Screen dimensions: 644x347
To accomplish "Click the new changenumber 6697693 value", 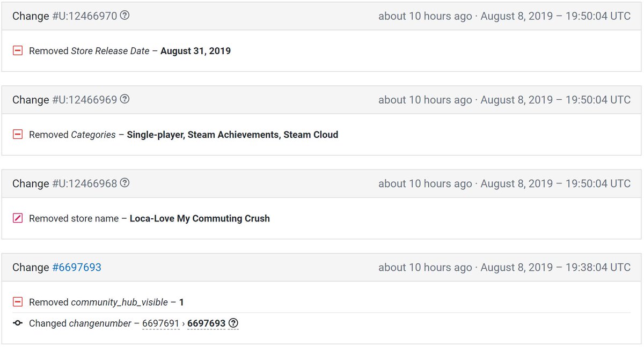I will [x=206, y=323].
